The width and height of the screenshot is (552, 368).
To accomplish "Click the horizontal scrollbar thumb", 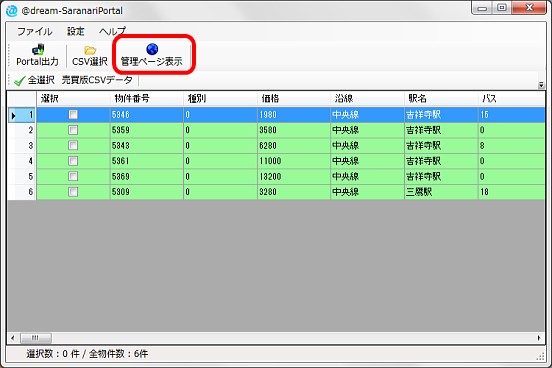I will click(x=36, y=338).
